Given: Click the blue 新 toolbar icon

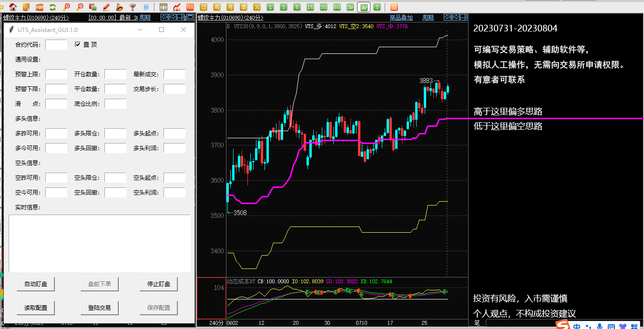Looking at the screenshot, I should click(146, 7).
